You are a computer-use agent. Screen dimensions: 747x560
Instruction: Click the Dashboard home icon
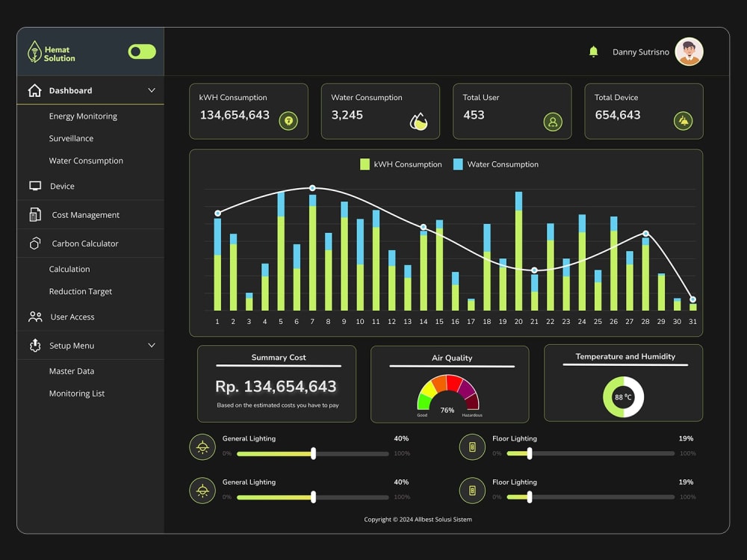[35, 90]
